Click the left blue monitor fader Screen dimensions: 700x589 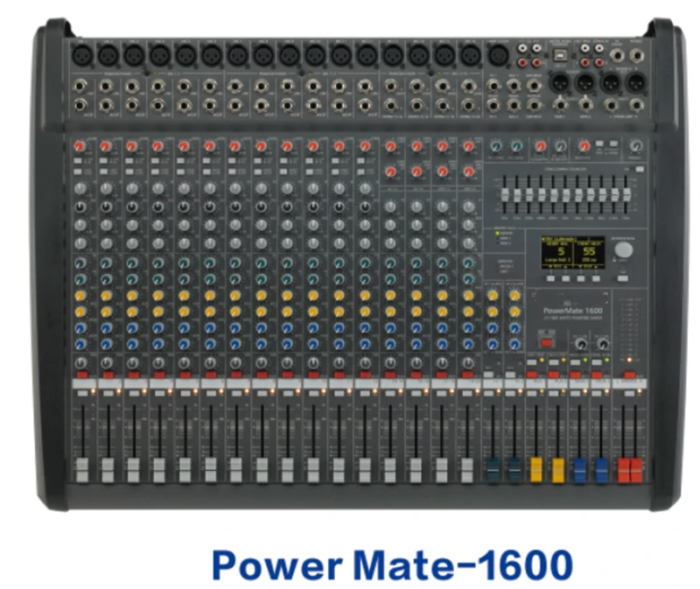tap(579, 470)
